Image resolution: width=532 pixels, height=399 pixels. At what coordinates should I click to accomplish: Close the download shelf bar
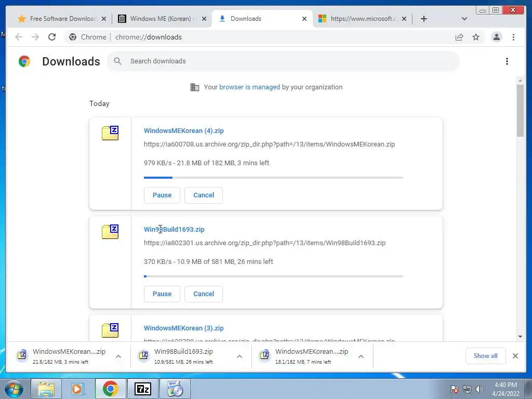pos(515,356)
